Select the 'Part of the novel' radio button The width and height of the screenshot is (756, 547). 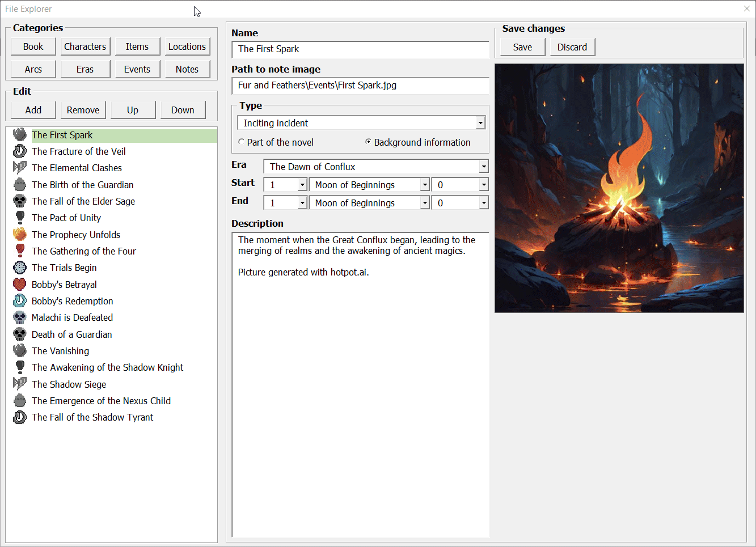(242, 142)
